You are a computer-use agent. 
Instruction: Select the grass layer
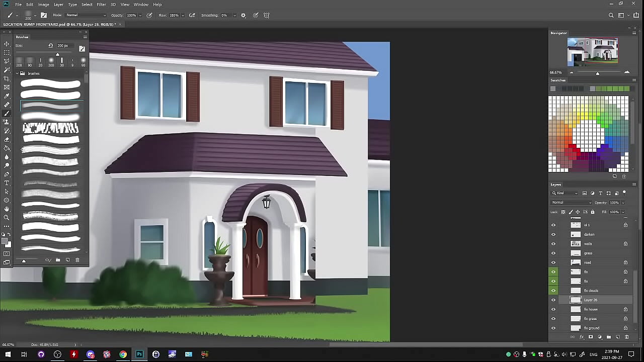(588, 253)
